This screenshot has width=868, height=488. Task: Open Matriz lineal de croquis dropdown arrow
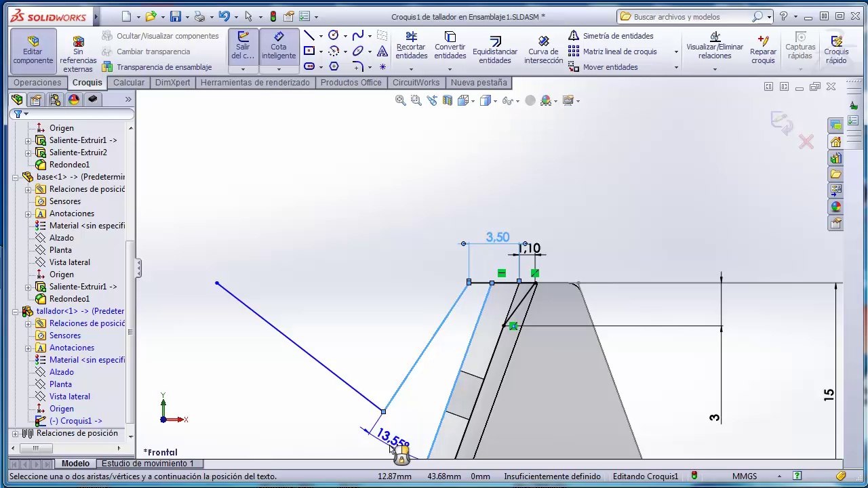click(x=676, y=52)
